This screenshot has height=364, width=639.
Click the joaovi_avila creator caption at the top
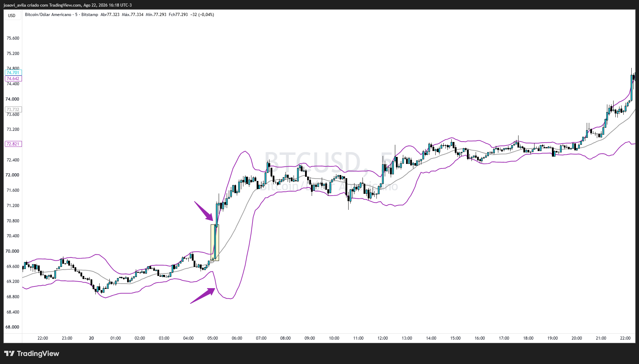pyautogui.click(x=68, y=5)
